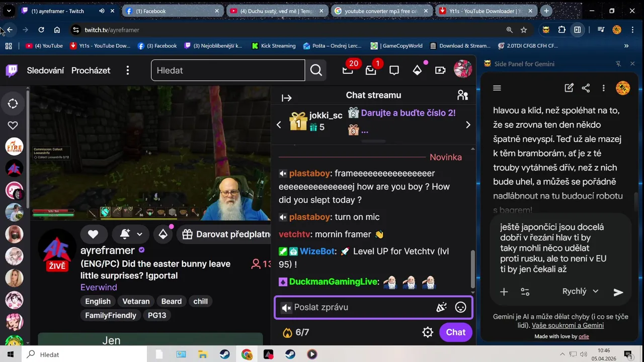The width and height of the screenshot is (644, 362).
Task: Mute the Twitch tab audio speaker
Action: (x=102, y=11)
